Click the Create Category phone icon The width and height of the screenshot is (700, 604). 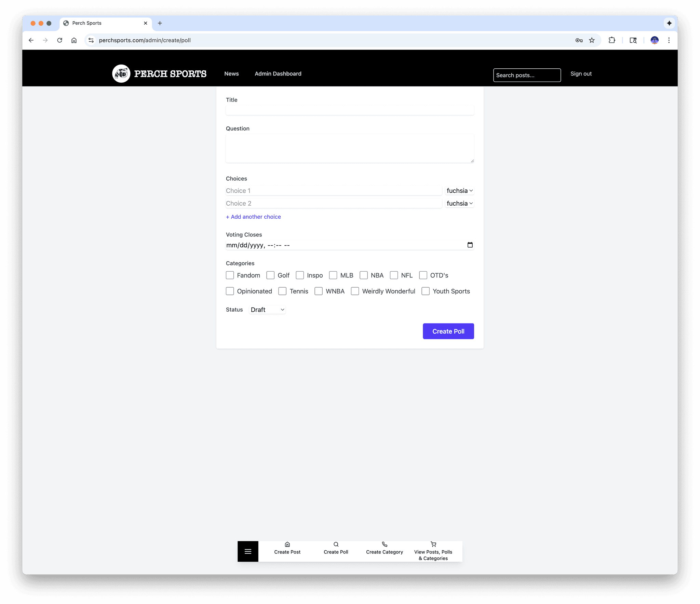pos(384,544)
